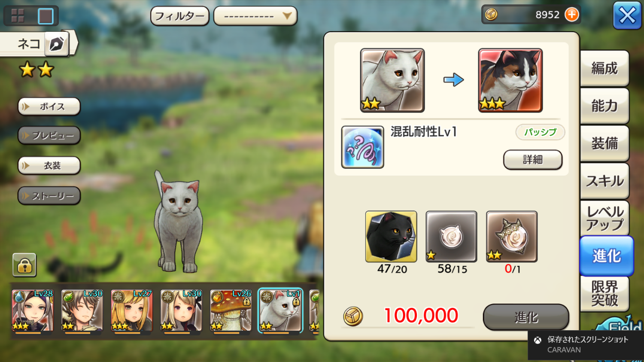Choose the Lv26 mushroom unit thumbnail
Screen dimensions: 644x362
231,311
